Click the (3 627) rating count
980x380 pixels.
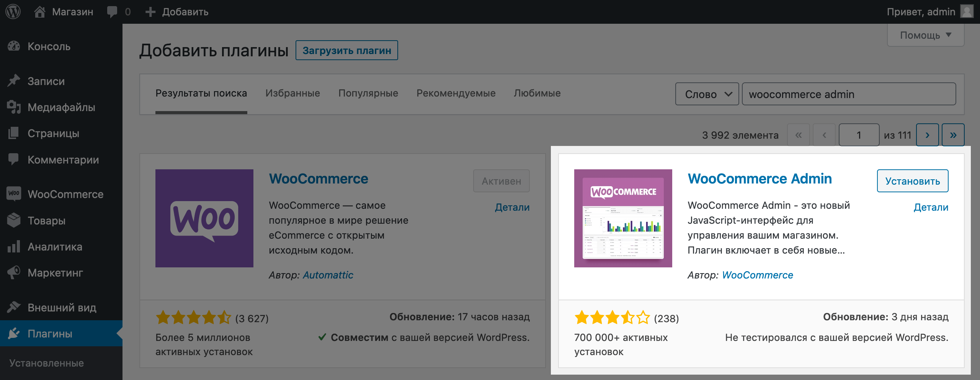point(252,319)
